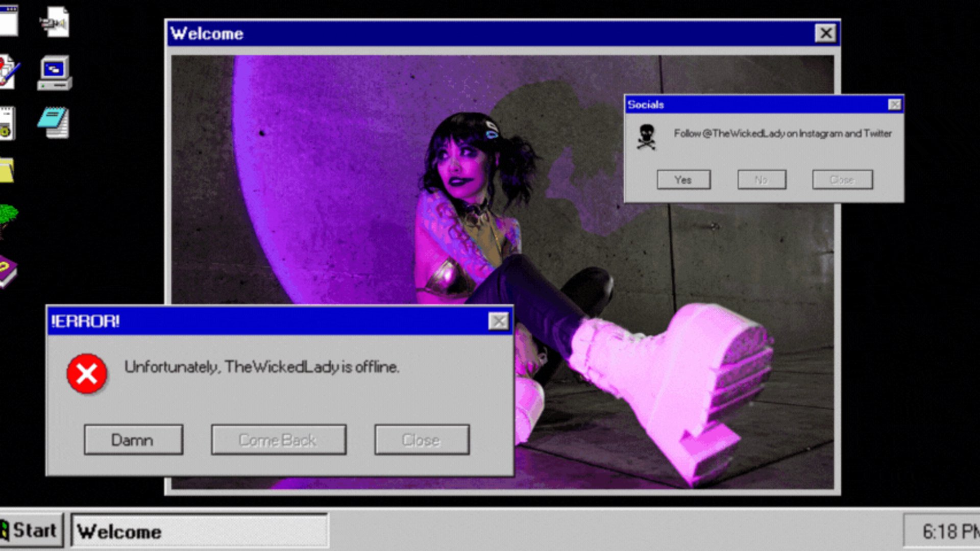The width and height of the screenshot is (980, 551).
Task: Open the gear document desktop icon
Action: [7, 123]
